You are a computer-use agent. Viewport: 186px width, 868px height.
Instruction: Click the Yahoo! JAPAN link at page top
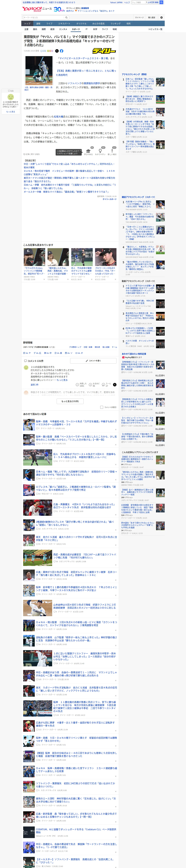pyautogui.click(x=116, y=2)
